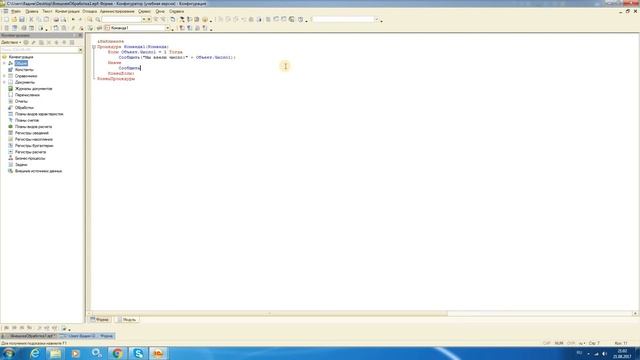This screenshot has height=360, width=640.
Task: Select Планы видов расчета tree item
Action: (x=33, y=127)
